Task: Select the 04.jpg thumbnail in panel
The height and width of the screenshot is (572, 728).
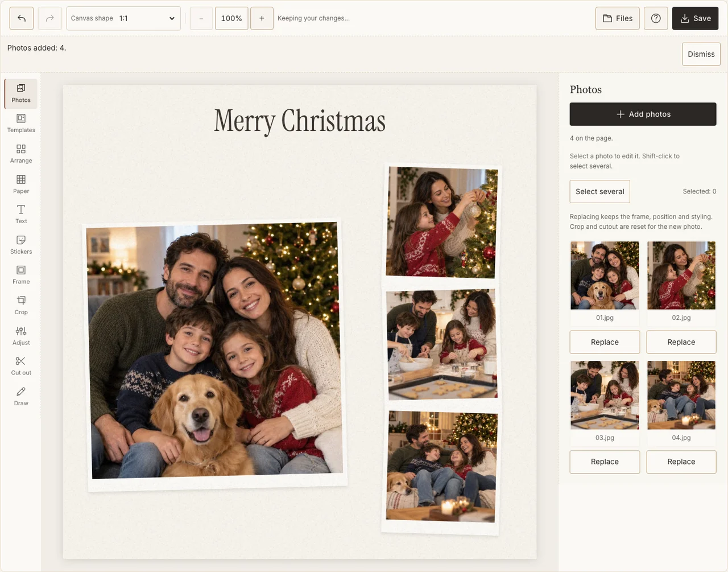Action: (681, 395)
